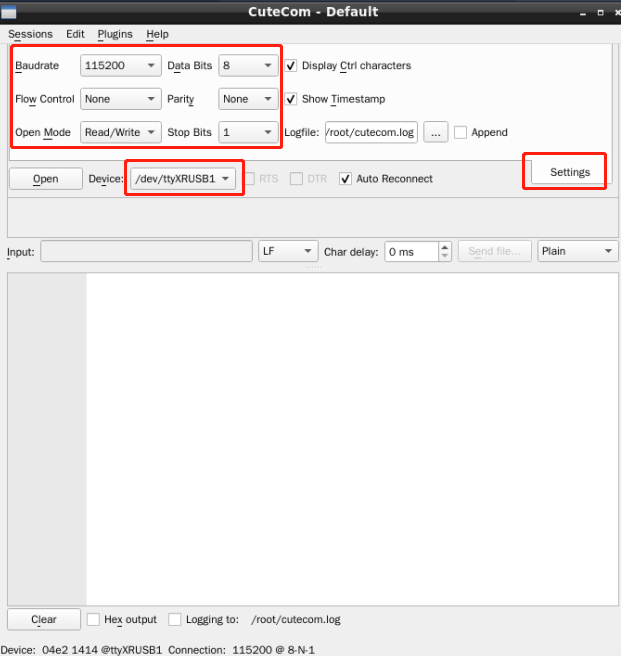The image size is (621, 656).
Task: Disable the Show Timestamp checkbox
Action: coord(291,99)
